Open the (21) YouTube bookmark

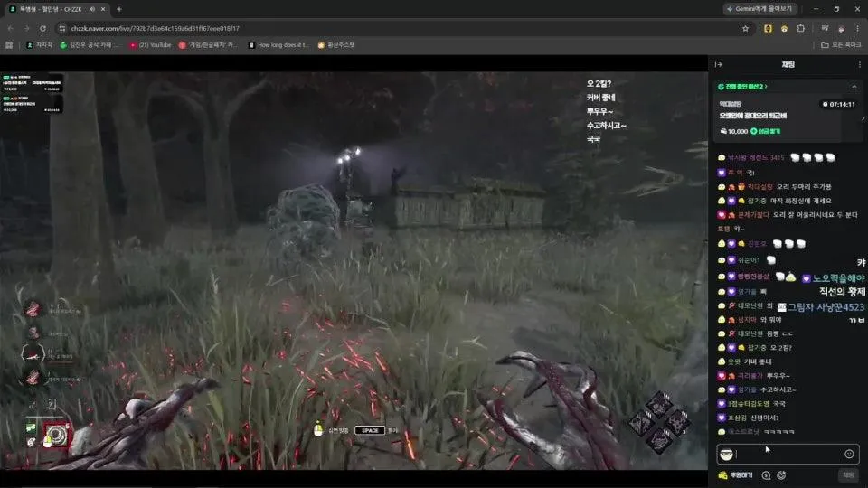coord(150,45)
